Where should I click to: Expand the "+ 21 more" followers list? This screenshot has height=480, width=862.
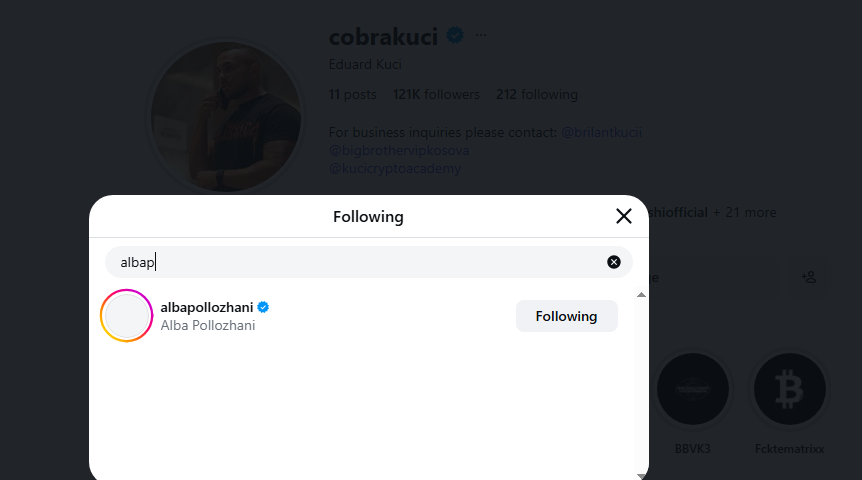click(x=744, y=212)
